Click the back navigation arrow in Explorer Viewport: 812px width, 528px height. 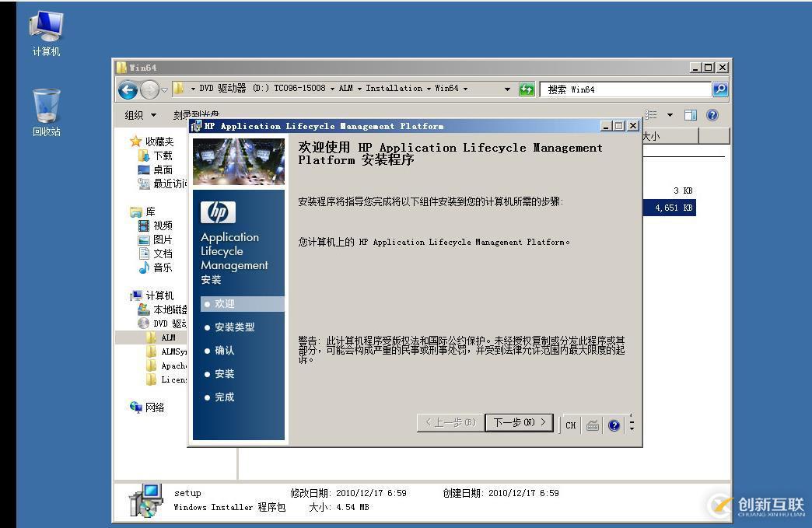click(128, 90)
